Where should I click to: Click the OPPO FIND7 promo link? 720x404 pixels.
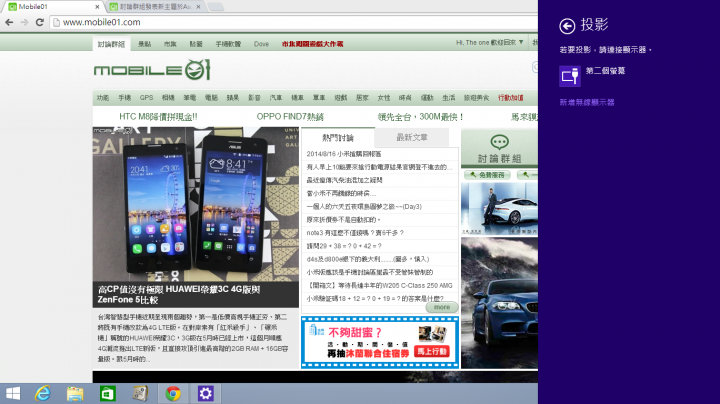(290, 117)
